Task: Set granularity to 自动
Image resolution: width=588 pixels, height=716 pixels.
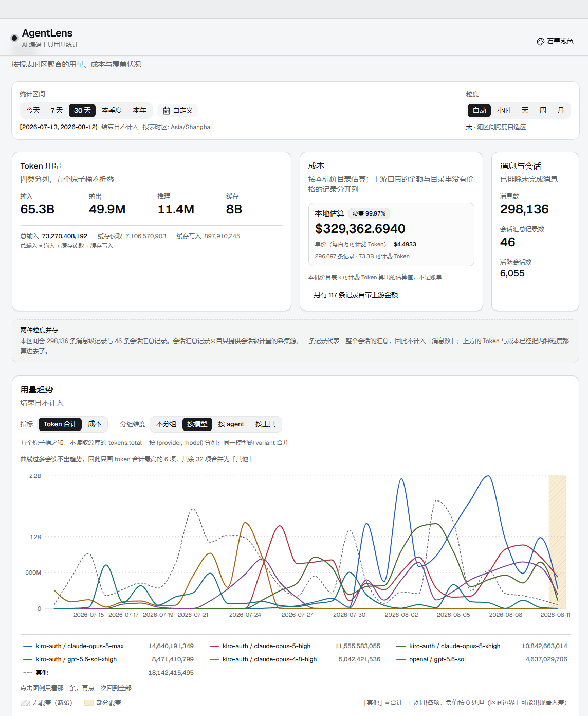Action: tap(480, 110)
